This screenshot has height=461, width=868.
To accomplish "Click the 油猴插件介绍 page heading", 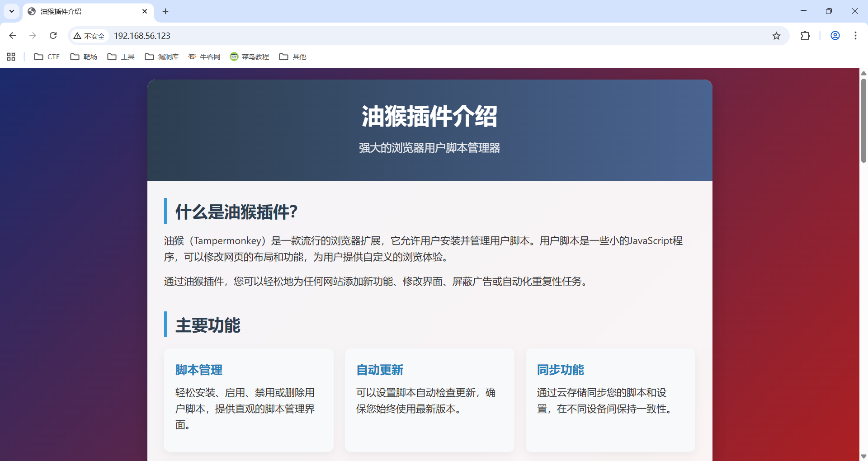I will 429,116.
